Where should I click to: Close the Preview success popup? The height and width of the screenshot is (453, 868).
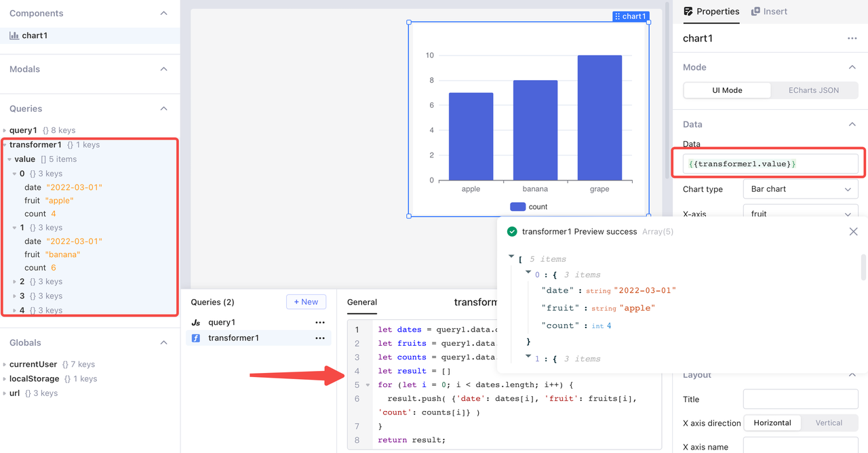coord(853,232)
